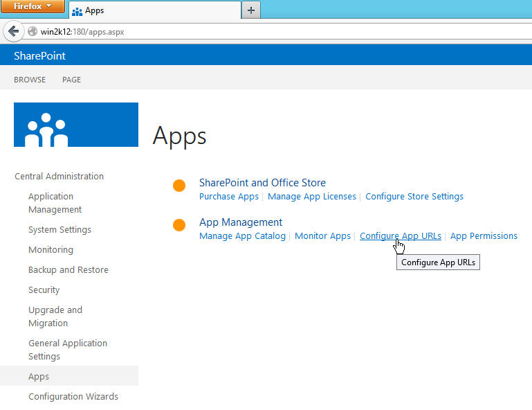Screen dimensions: 532x410
Task: Select Application Management in sidebar
Action: point(55,203)
